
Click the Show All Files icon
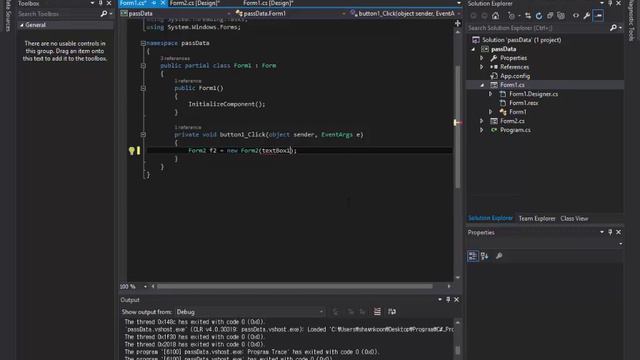point(561,16)
